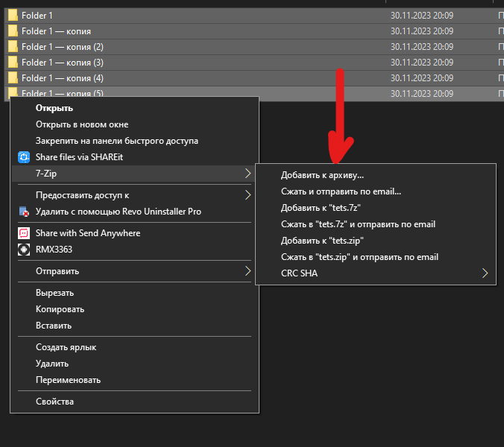
Task: Select Удалить с помощью Revo Uninstaller Pro
Action: [119, 212]
